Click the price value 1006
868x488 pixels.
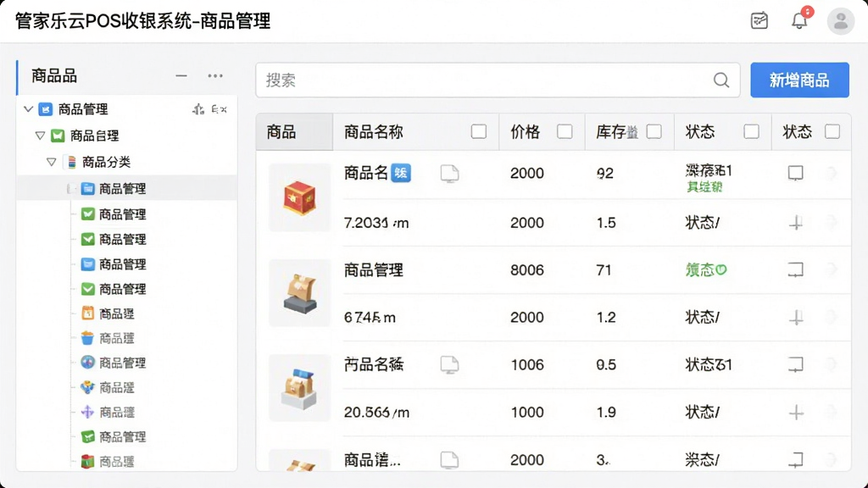tap(527, 364)
